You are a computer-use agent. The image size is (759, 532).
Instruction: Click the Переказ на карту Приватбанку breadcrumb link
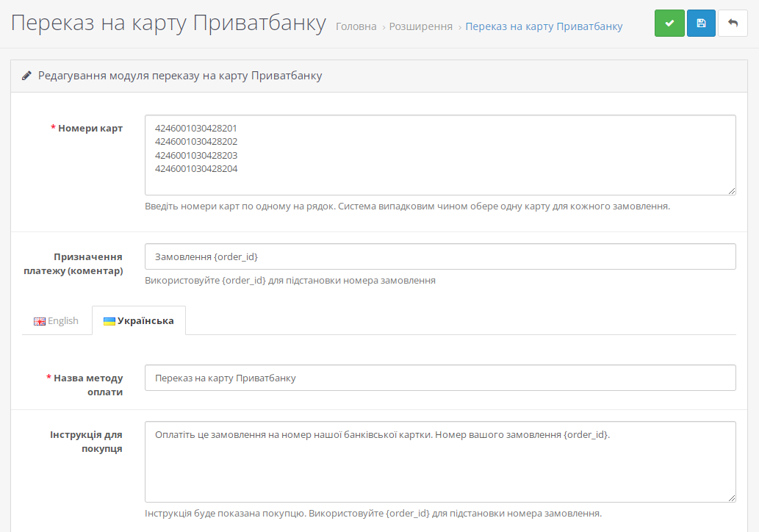click(544, 26)
